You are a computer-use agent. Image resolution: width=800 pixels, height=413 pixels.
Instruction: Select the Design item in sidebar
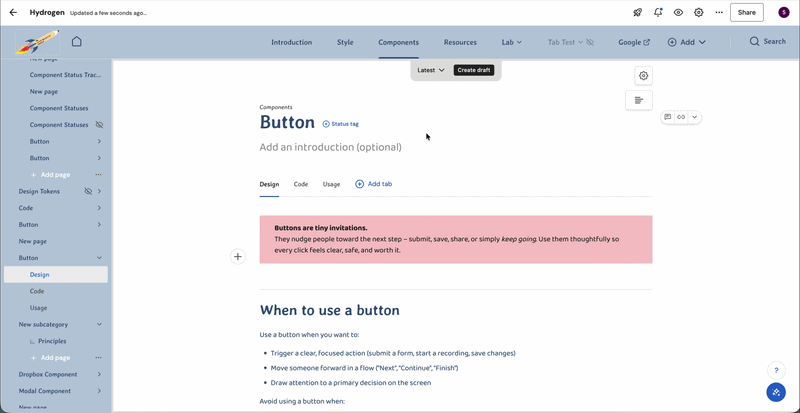pyautogui.click(x=56, y=274)
